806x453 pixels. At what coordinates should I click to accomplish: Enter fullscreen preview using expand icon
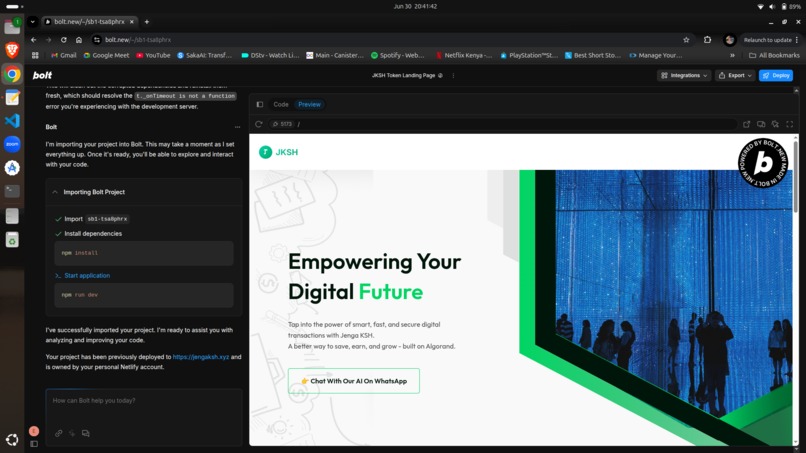pos(790,124)
